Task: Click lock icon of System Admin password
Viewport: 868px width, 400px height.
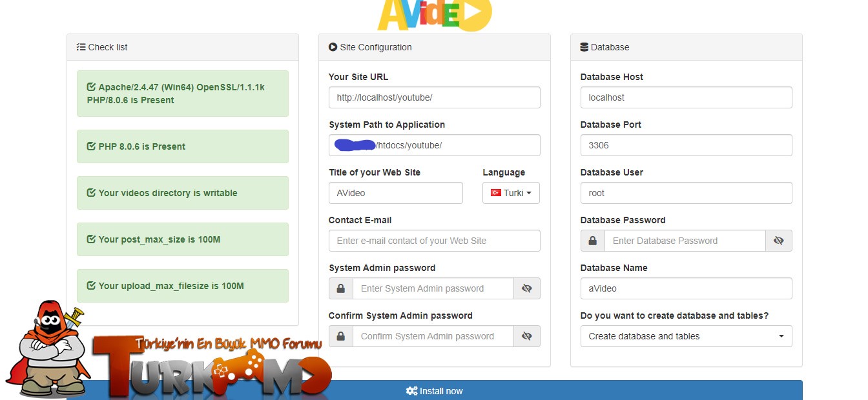Action: [341, 288]
